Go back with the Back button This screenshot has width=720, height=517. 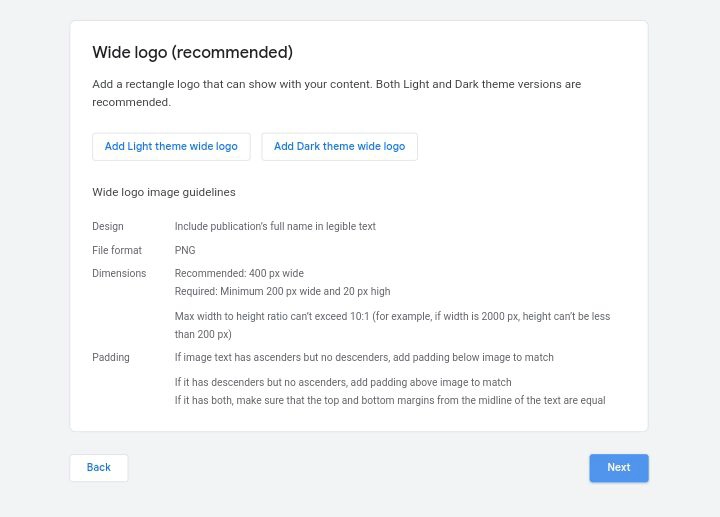[x=98, y=468]
